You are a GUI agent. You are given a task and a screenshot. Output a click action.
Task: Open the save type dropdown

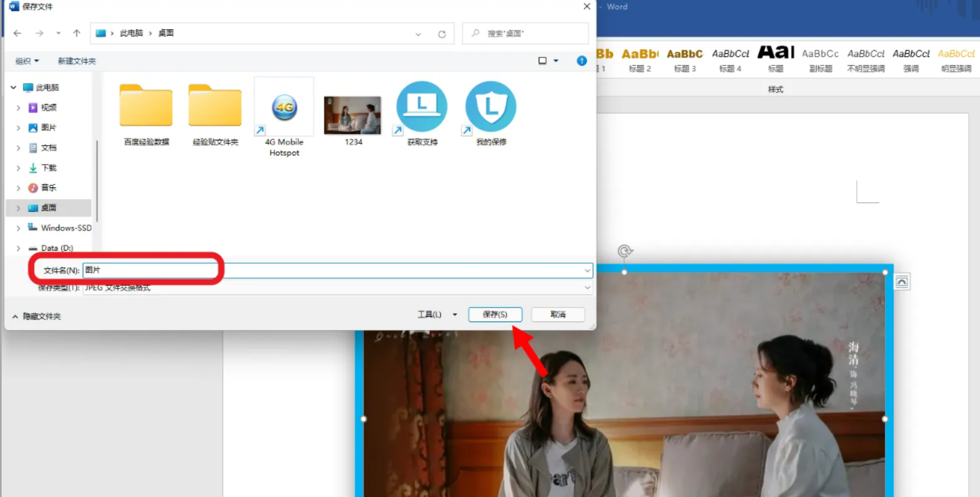587,288
